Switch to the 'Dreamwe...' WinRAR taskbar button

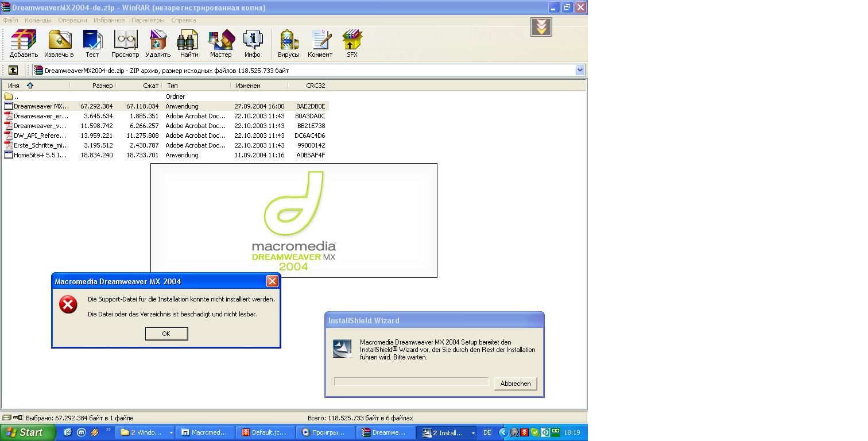pyautogui.click(x=386, y=433)
